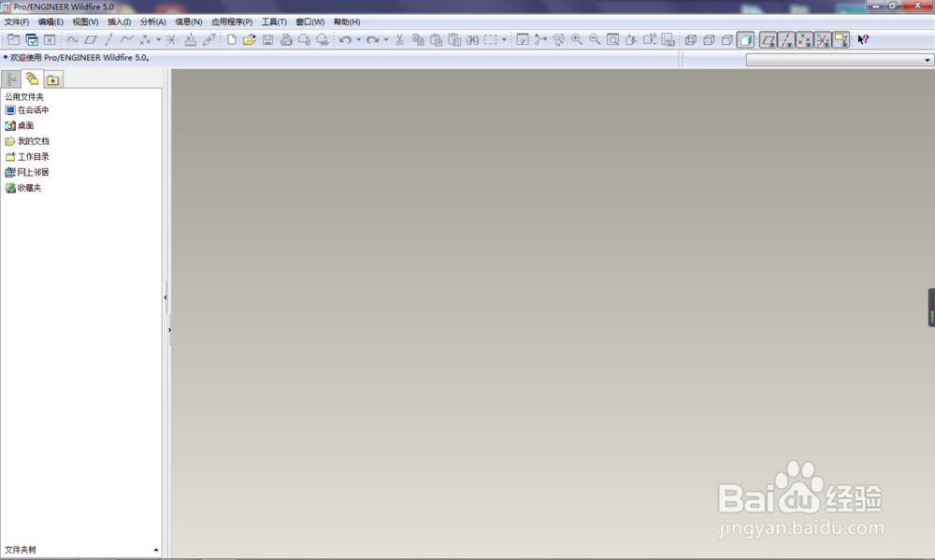Click the Orient Mode icon

pyautogui.click(x=559, y=40)
